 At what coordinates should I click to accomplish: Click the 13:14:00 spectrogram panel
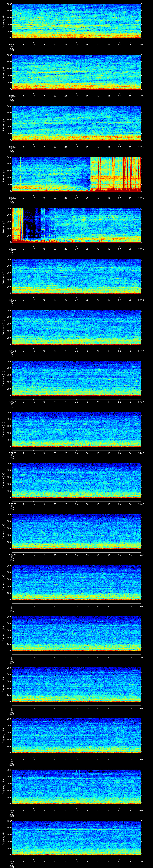pos(76,21)
